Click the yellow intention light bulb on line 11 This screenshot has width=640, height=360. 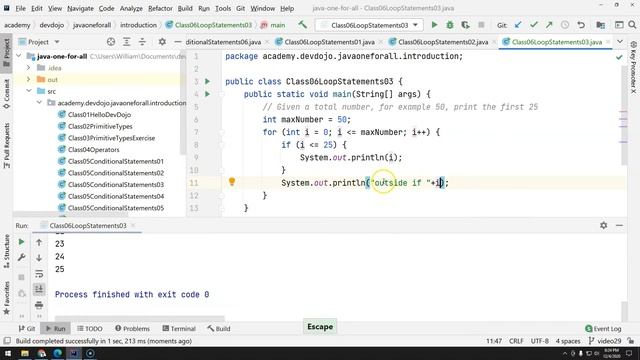coord(232,182)
